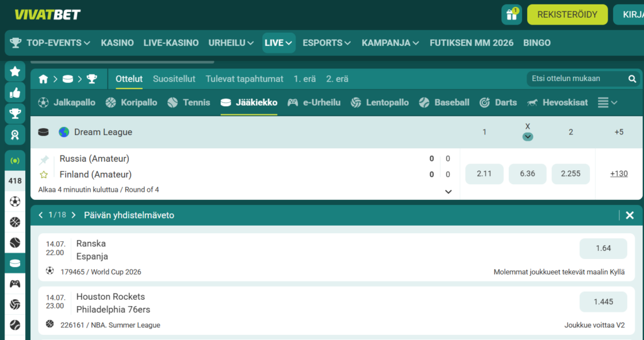This screenshot has height=340, width=644.
Task: Switch to Tulevat tapahtumat tab
Action: pos(245,79)
